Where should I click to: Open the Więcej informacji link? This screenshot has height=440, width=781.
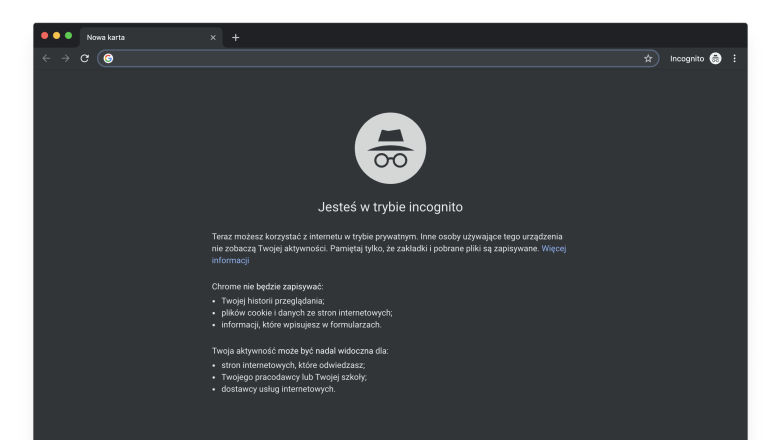click(554, 248)
